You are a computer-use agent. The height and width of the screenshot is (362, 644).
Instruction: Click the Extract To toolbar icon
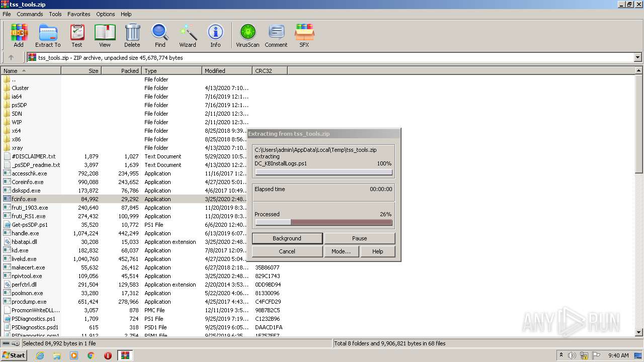pos(48,36)
